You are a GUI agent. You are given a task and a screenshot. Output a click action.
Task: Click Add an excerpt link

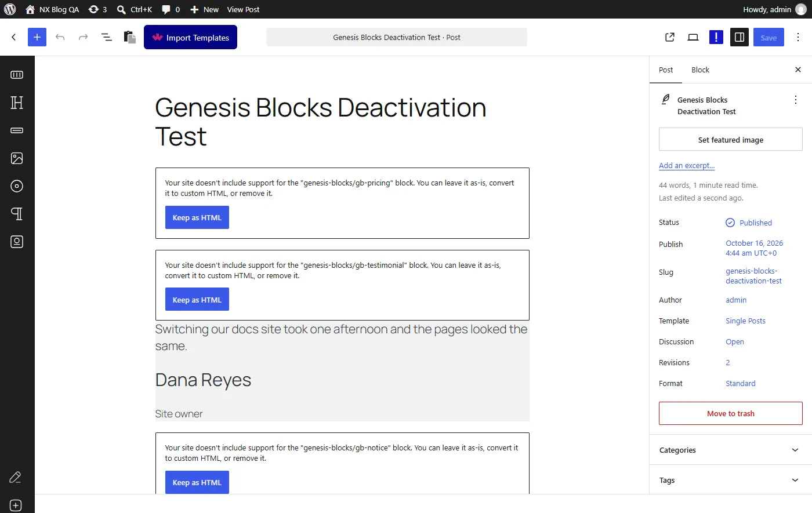pyautogui.click(x=687, y=165)
